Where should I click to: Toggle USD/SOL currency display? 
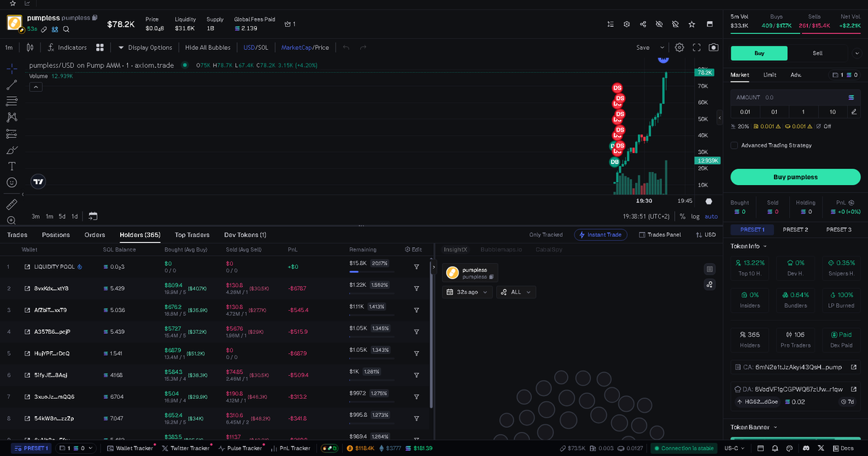(x=256, y=48)
